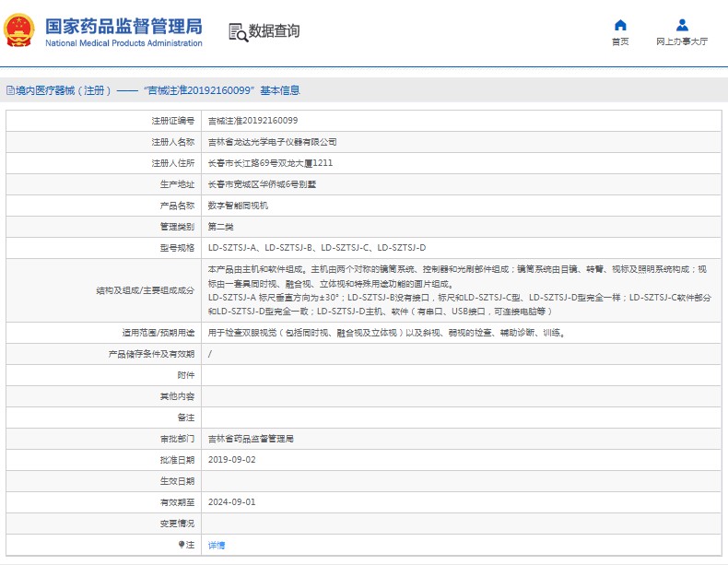Select 长春市宽城区华侨城6号别墅 cell
The height and width of the screenshot is (565, 728).
pyautogui.click(x=262, y=184)
